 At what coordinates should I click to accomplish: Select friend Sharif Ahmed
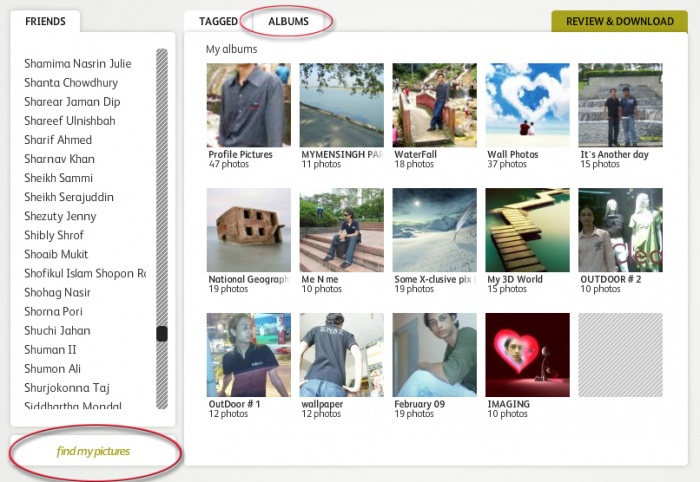coord(58,140)
